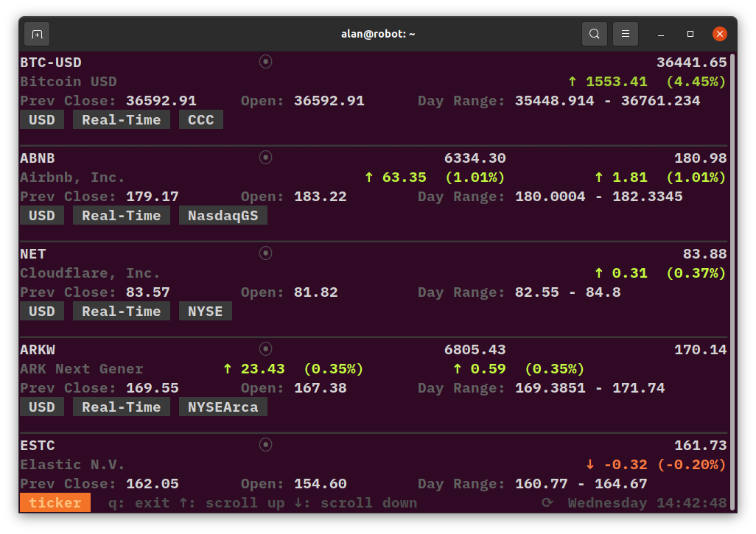
Task: Click the Bitcoin day range high 36761.234
Action: click(x=660, y=101)
